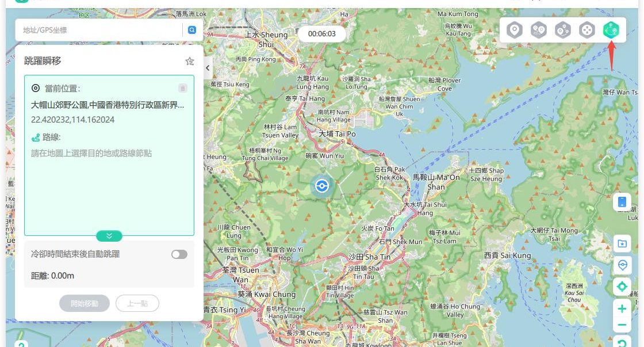Select the joystick mode icon

click(x=586, y=30)
